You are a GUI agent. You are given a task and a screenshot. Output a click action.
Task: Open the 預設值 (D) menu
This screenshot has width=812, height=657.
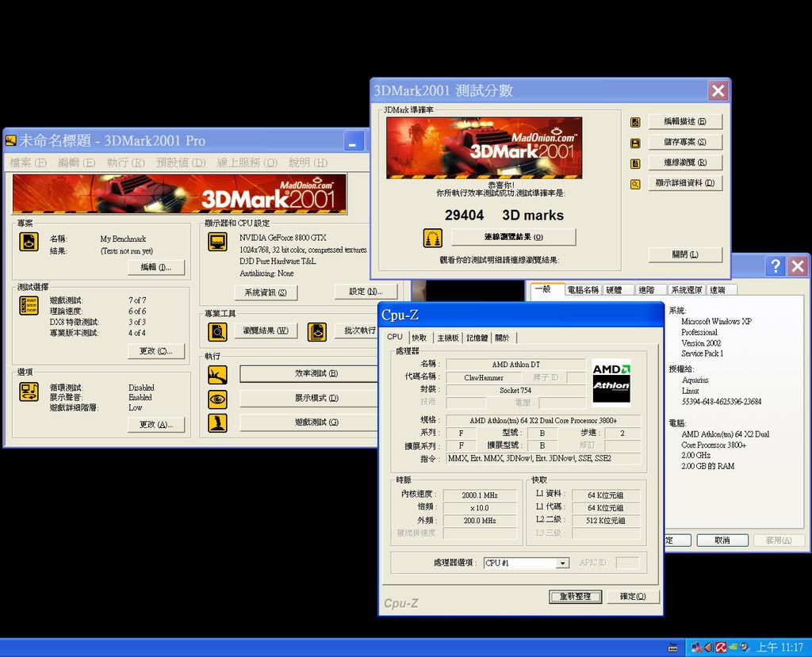(x=181, y=162)
